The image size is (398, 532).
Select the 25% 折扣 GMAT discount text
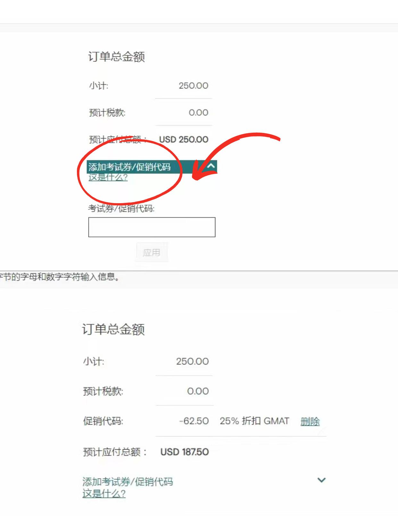tap(254, 421)
